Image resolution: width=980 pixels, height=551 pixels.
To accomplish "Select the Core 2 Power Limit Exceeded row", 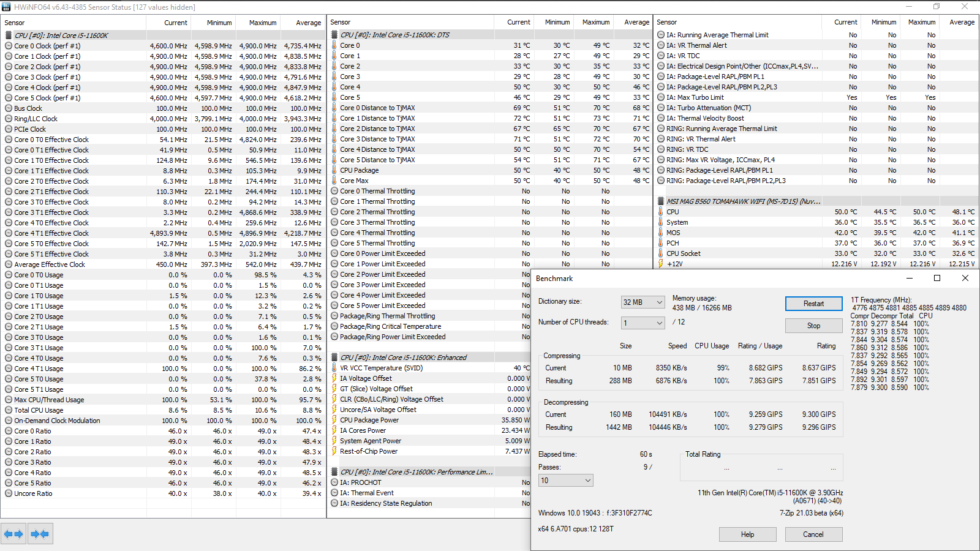I will click(x=430, y=274).
